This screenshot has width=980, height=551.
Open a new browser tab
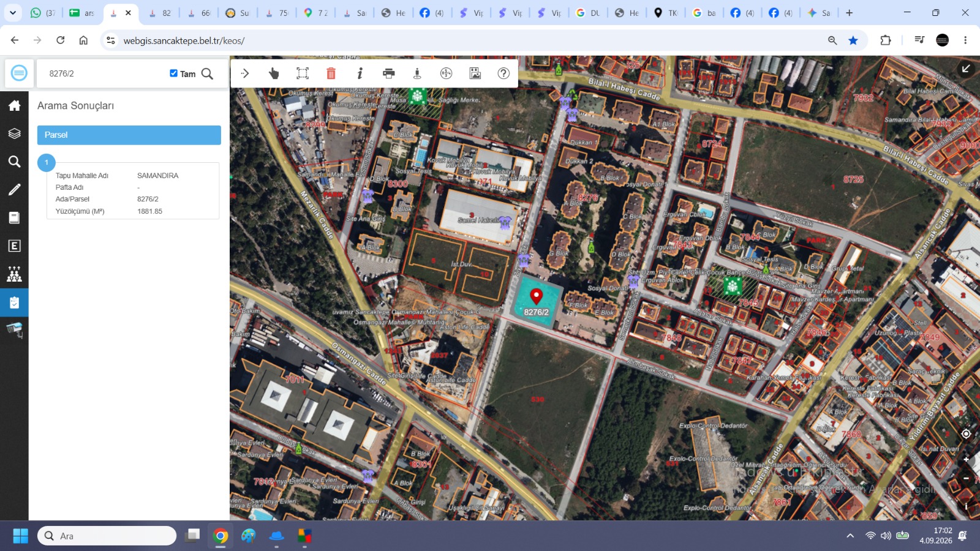(850, 13)
